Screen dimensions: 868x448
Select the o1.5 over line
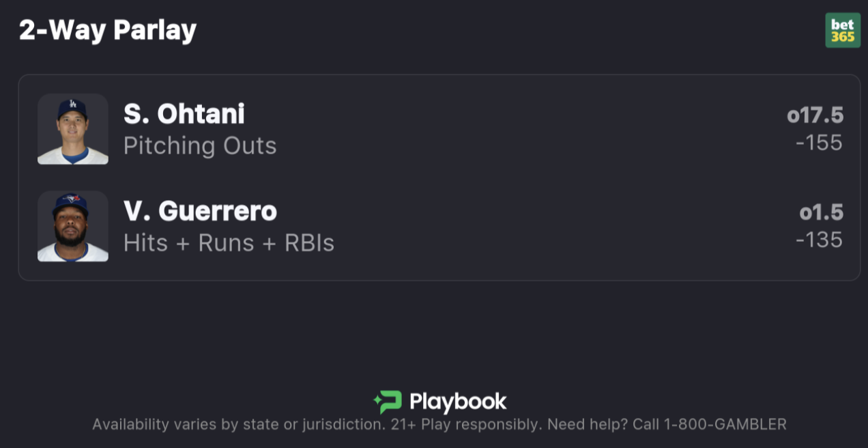(x=822, y=212)
